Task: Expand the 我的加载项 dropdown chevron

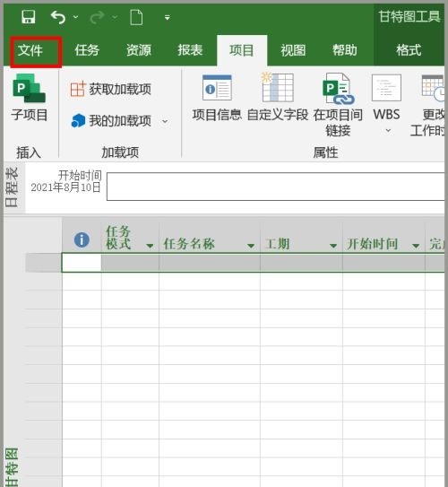Action: pos(165,121)
